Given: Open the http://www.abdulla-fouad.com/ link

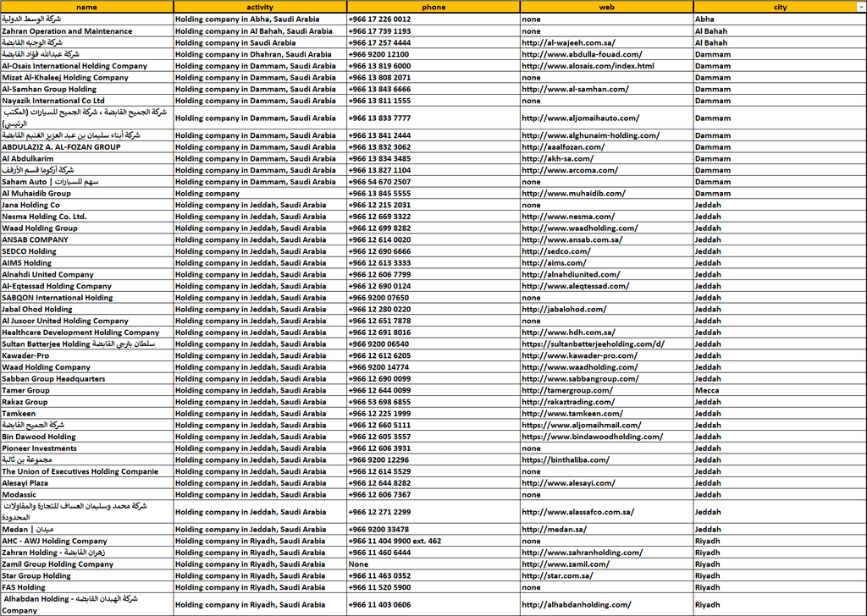Looking at the screenshot, I should (582, 54).
